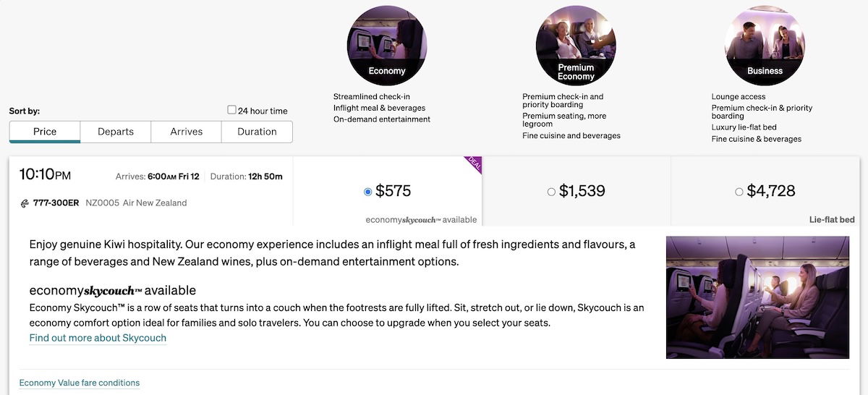Click the economy skycouch available label
The width and height of the screenshot is (868, 395).
coord(421,219)
